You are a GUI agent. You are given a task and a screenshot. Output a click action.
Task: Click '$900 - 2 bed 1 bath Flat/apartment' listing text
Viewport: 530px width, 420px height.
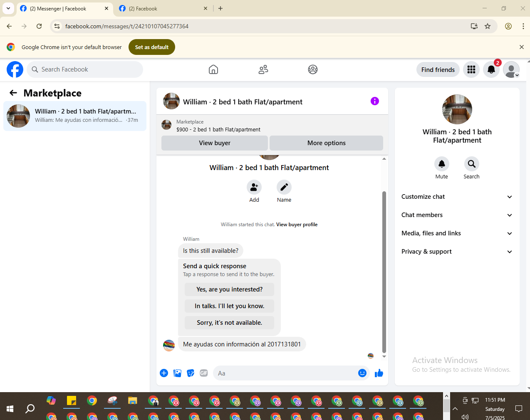218,130
